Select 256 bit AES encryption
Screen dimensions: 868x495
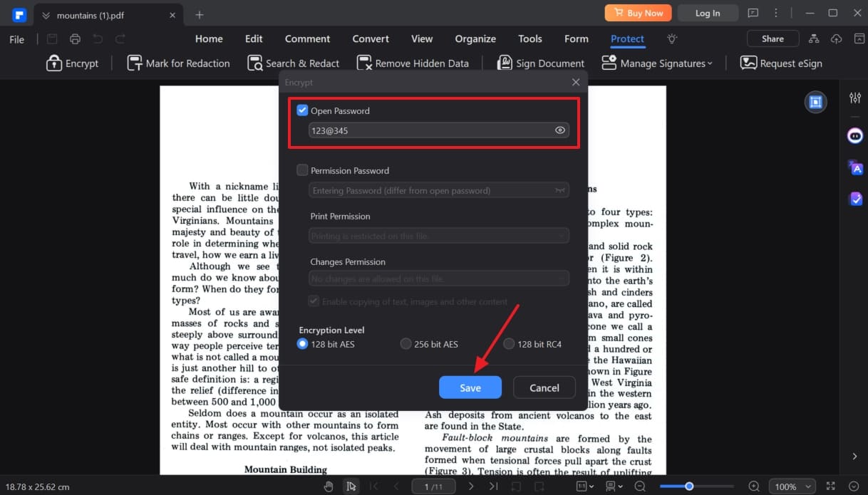click(x=405, y=344)
